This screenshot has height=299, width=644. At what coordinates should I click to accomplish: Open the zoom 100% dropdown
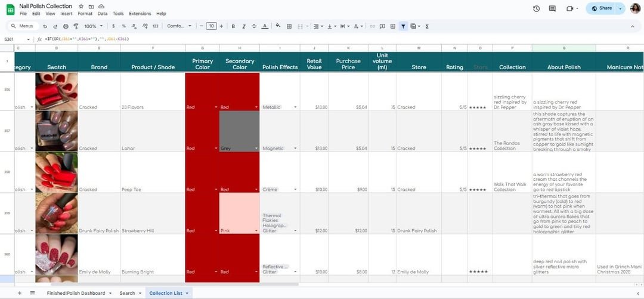point(93,26)
